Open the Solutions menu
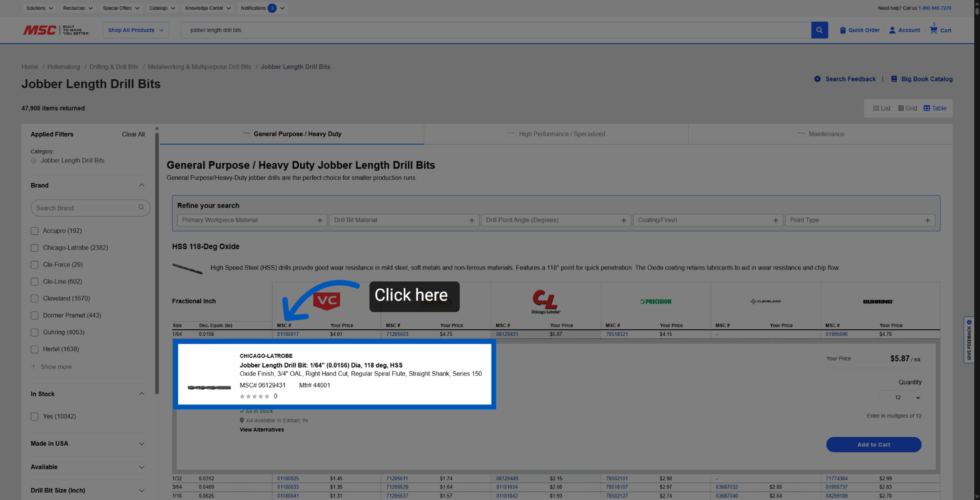Screen dimensions: 980x500 40,8
